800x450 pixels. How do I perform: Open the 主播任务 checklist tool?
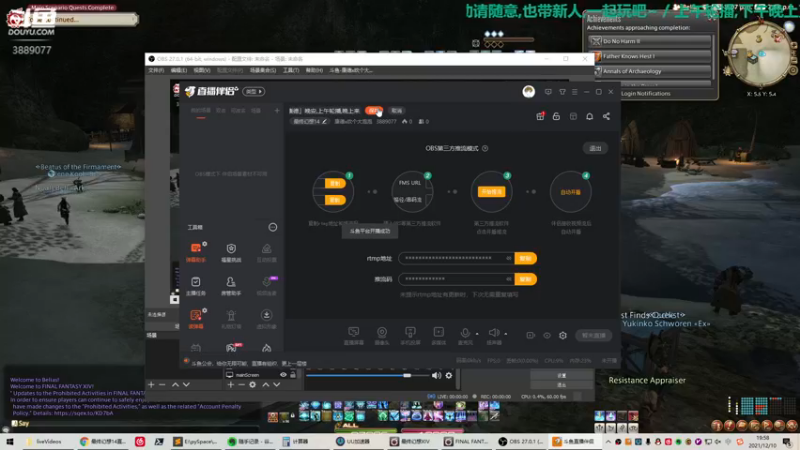(195, 286)
